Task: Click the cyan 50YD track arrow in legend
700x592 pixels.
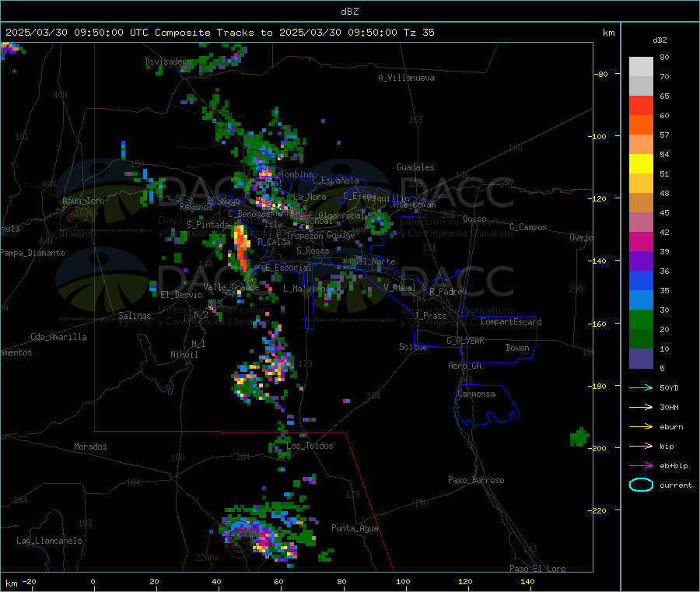Action: click(x=641, y=387)
